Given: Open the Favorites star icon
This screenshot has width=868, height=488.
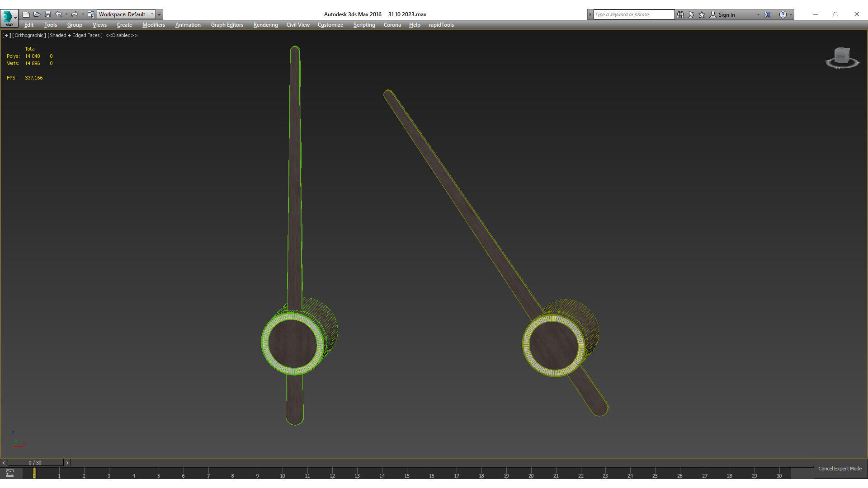Looking at the screenshot, I should [702, 14].
